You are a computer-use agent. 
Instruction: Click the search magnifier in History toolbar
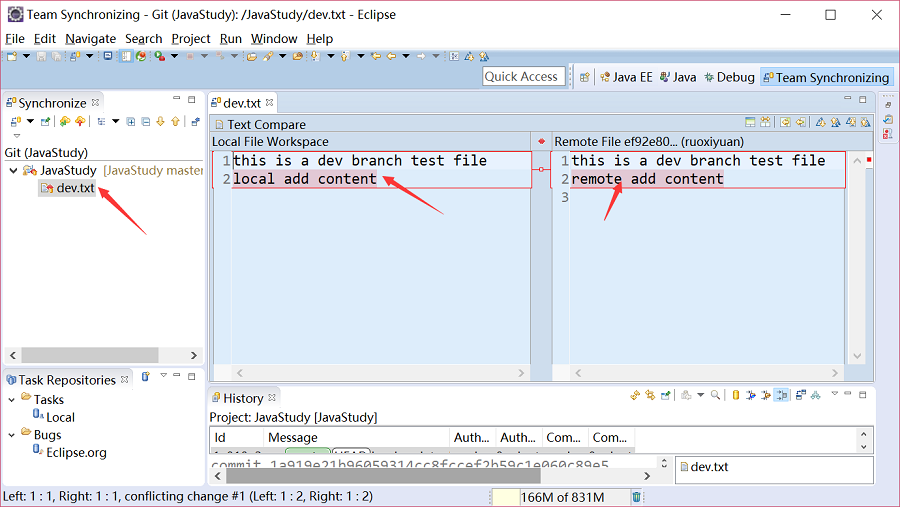715,395
